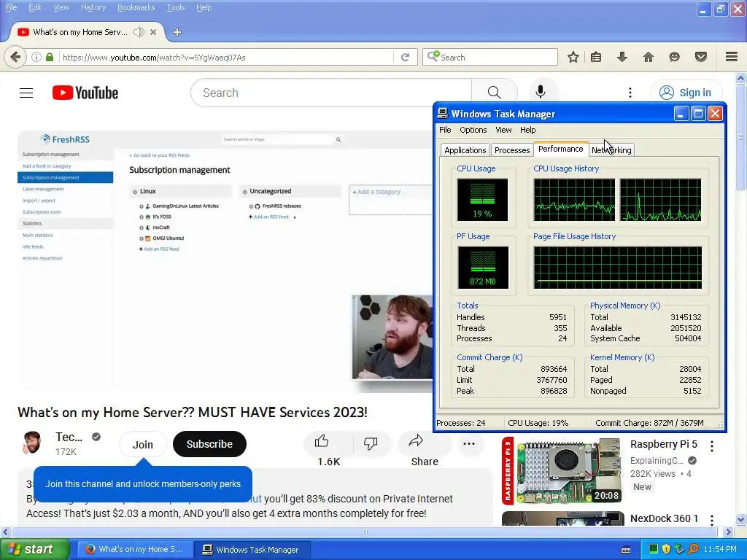Click the taskbar clock showing 11:54 PM
Image resolution: width=747 pixels, height=560 pixels.
[x=720, y=549]
